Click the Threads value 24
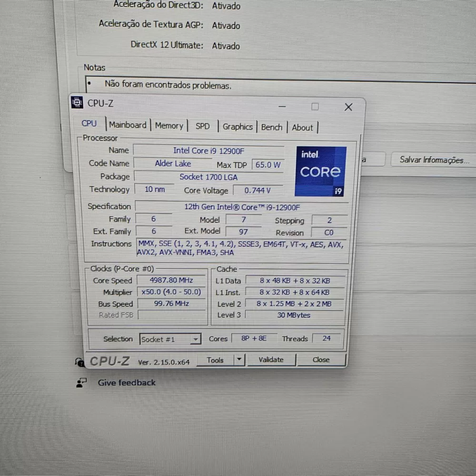The width and height of the screenshot is (476, 476). pos(327,338)
